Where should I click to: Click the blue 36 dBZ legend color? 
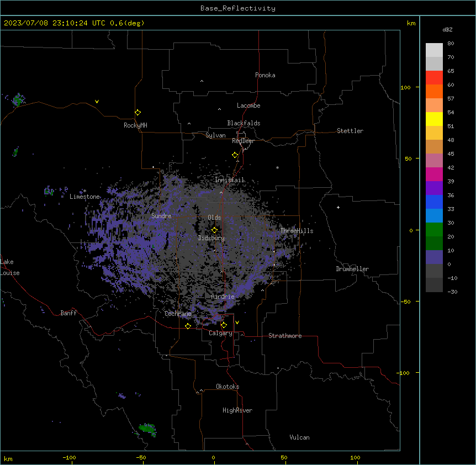[x=434, y=202]
